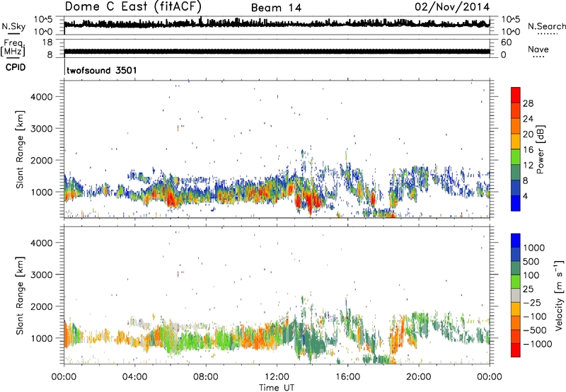This screenshot has width=566, height=392.
Task: Click the '18' frequency axis tick
Action: click(47, 42)
